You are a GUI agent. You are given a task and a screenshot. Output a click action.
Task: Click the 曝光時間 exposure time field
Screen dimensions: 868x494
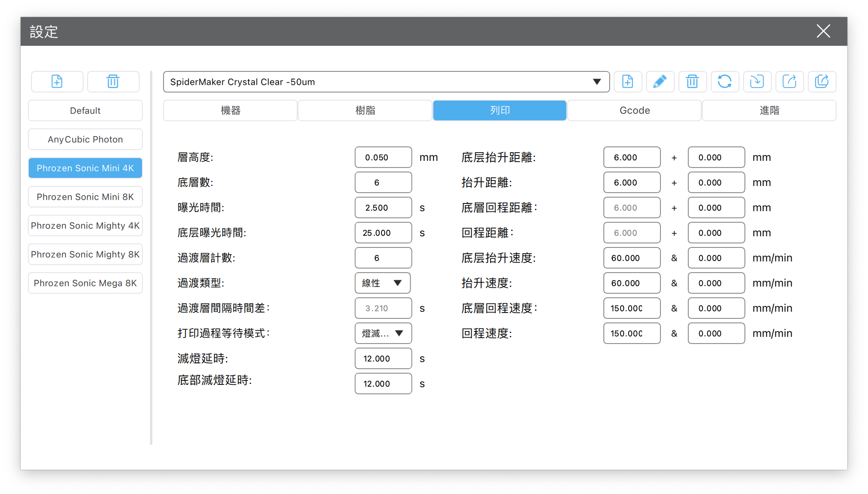point(383,207)
